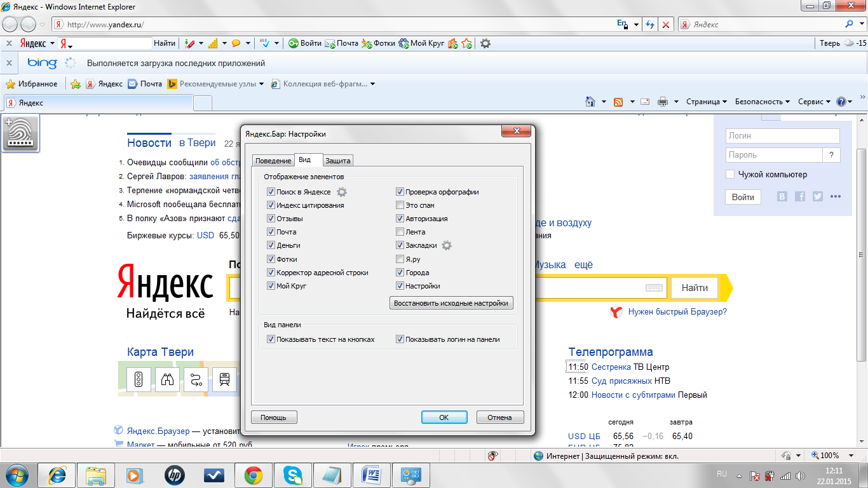Open Microsoft Word from the taskbar

(372, 475)
